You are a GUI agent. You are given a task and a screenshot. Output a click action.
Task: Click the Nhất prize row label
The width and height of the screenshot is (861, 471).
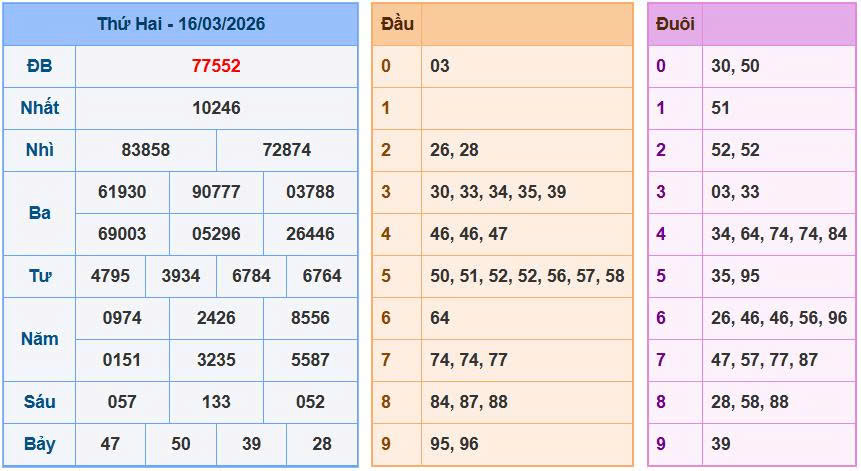point(39,108)
